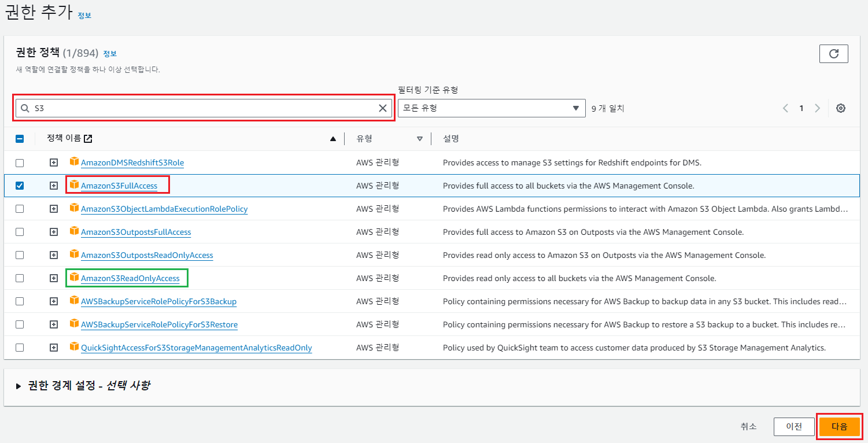Sort by policy name ascending arrow

(x=333, y=139)
